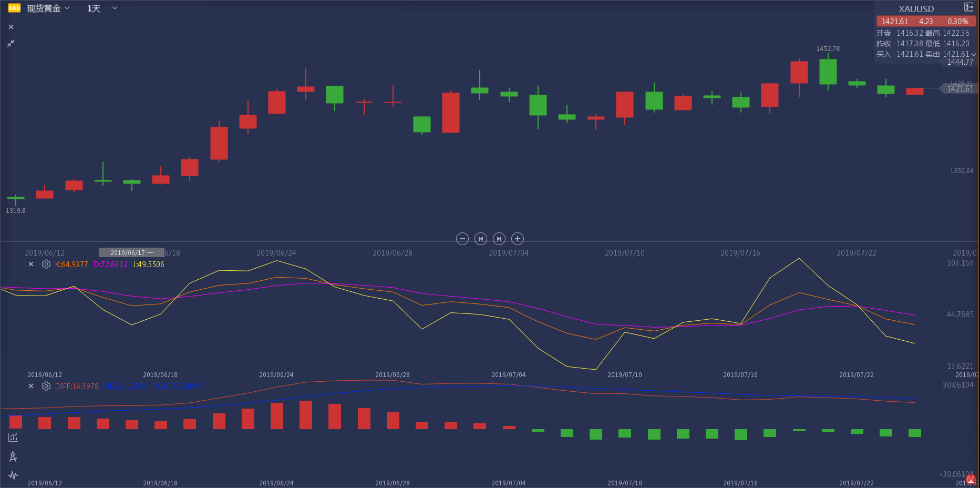Click the shrink chart arrows icon
This screenshot has width=980, height=488.
[11, 43]
